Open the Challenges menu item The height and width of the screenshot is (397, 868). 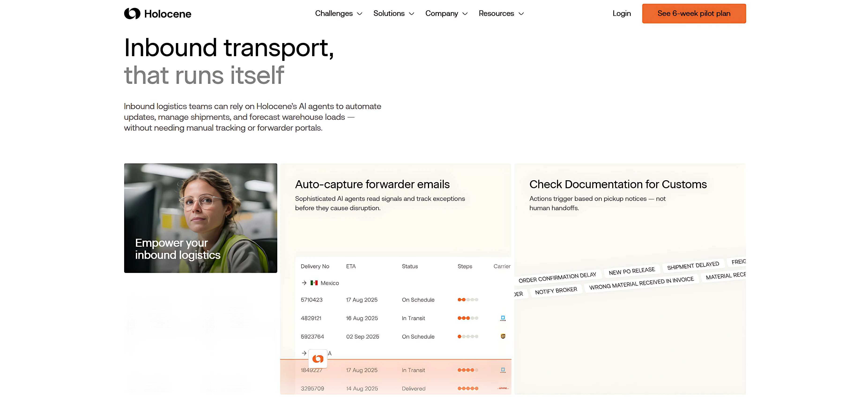334,14
